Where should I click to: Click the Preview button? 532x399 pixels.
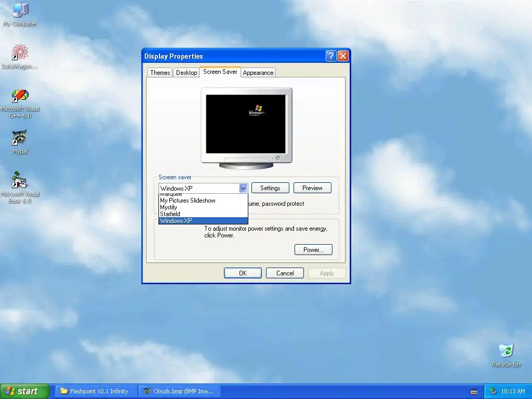coord(312,188)
